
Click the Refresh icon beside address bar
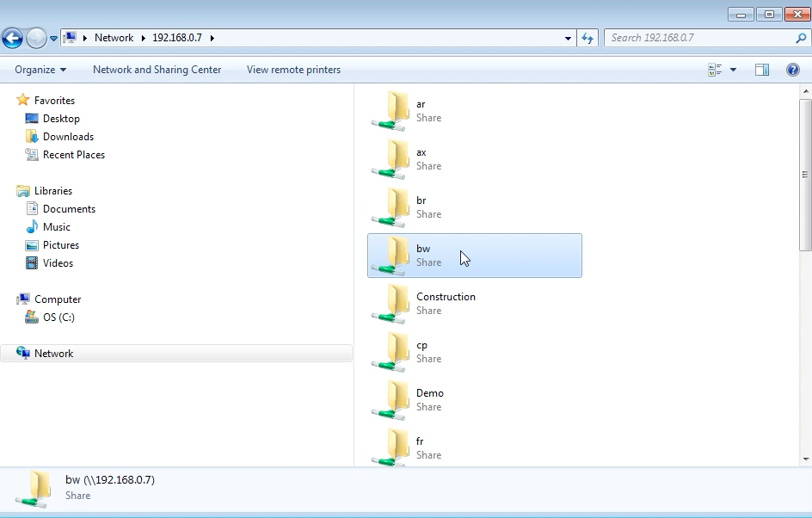point(587,38)
